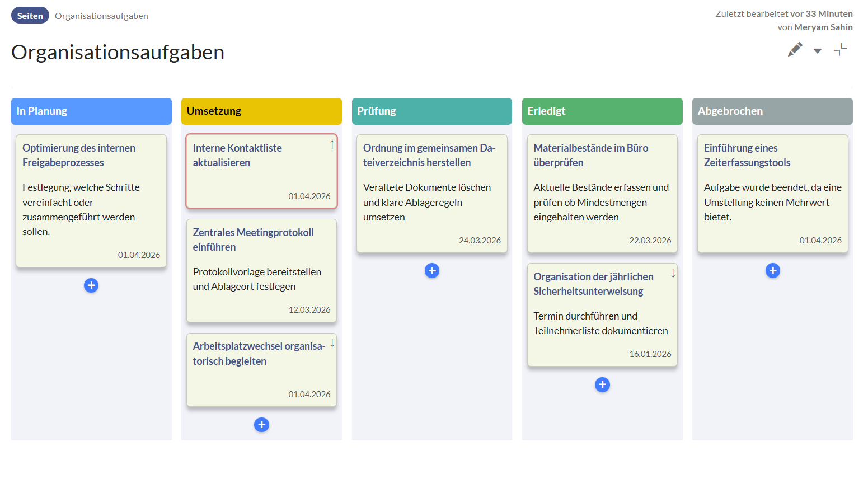This screenshot has width=868, height=479.
Task: Click down-arrow priority icon on Arbeitsplatzwechsel card
Action: [332, 343]
